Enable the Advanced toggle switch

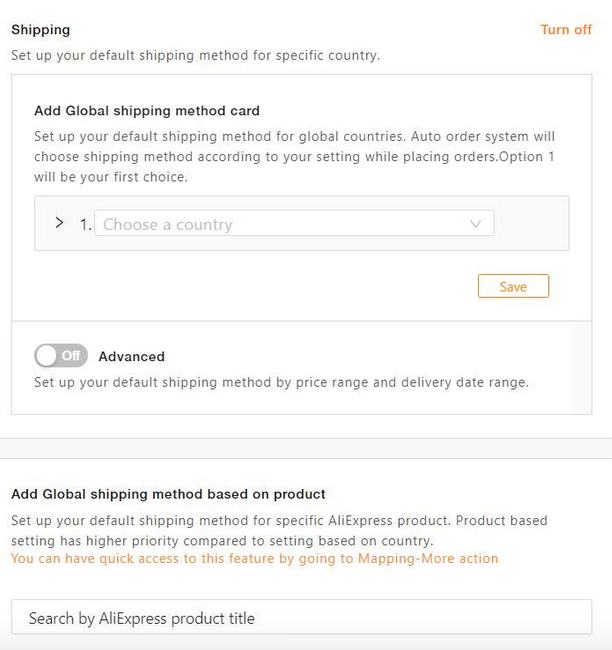point(61,355)
